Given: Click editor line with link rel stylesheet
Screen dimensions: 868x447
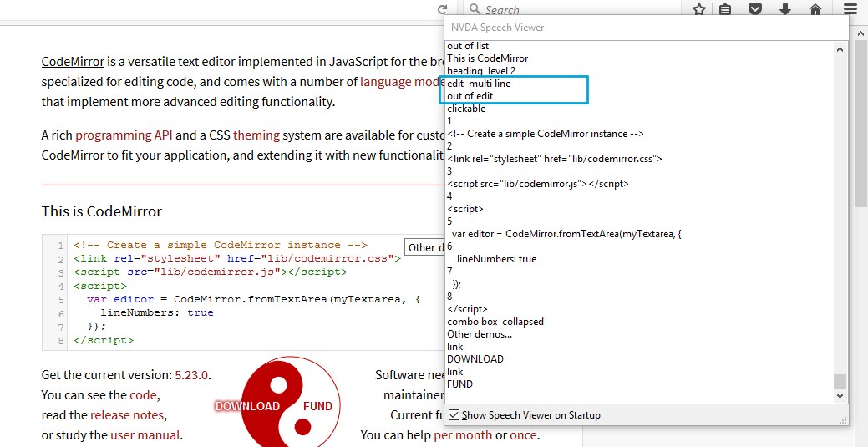Looking at the screenshot, I should (237, 258).
